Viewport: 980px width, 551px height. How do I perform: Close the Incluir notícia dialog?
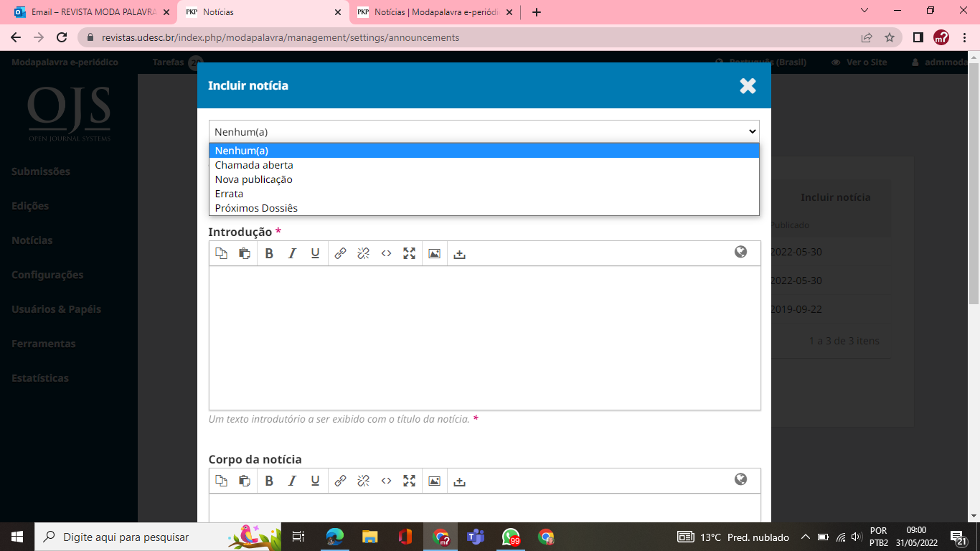[x=748, y=86]
